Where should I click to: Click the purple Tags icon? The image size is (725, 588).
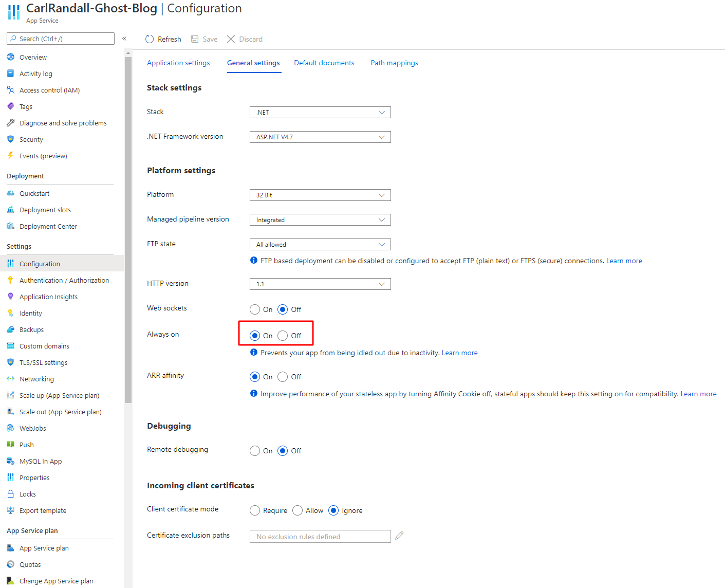[10, 106]
